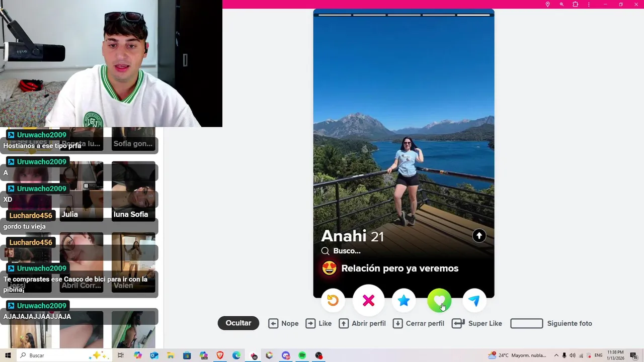This screenshot has width=644, height=362.
Task: Click the yellow Rewind undo button
Action: [x=333, y=301]
